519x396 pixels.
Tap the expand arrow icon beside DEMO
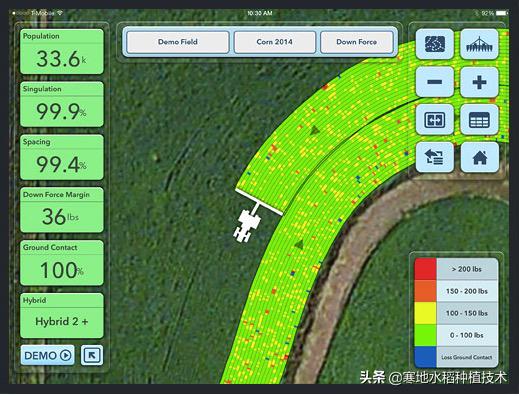pyautogui.click(x=92, y=355)
